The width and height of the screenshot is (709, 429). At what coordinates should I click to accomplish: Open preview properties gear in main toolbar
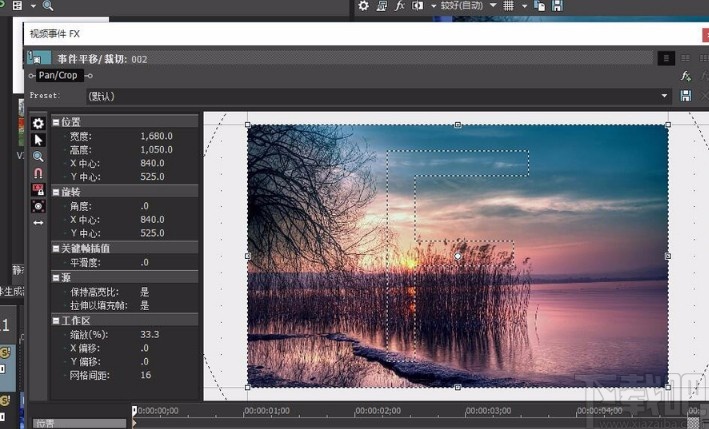pyautogui.click(x=364, y=6)
